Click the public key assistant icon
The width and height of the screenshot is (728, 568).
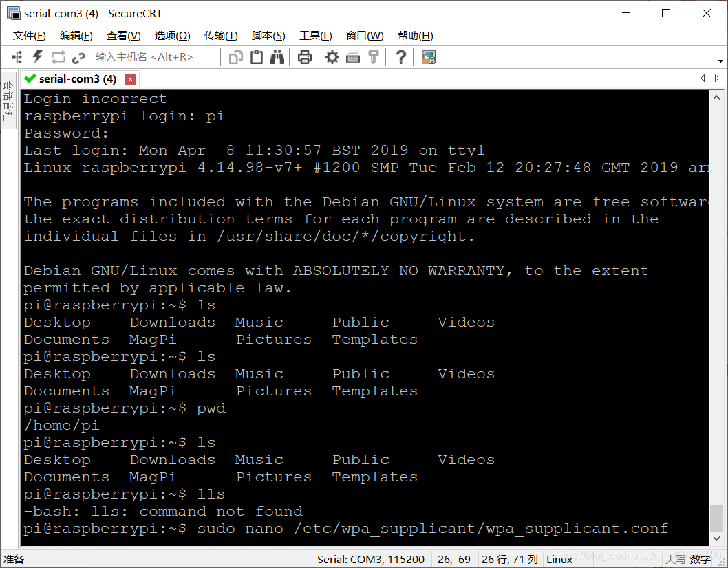(373, 57)
